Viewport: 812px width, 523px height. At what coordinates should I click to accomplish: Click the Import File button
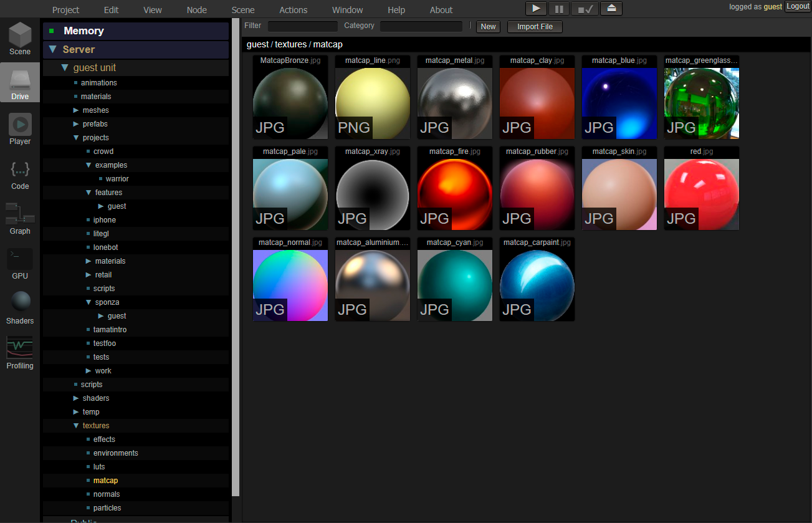click(x=534, y=27)
